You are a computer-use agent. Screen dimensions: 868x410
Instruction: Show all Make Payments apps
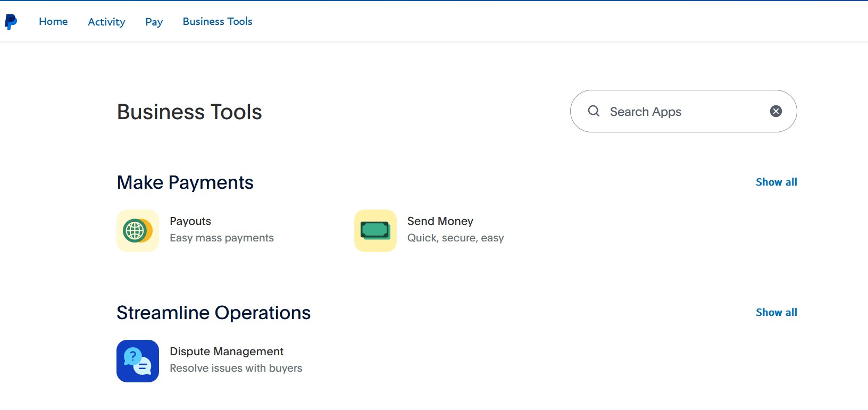[777, 182]
